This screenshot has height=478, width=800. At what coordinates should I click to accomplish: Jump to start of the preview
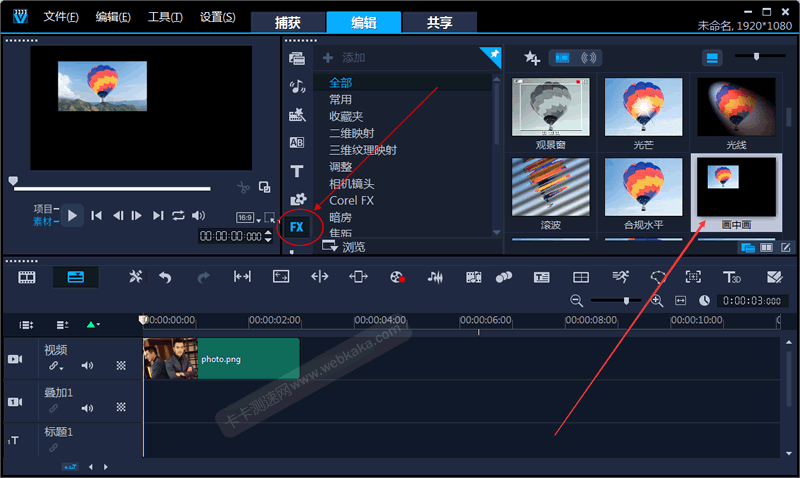[96, 216]
